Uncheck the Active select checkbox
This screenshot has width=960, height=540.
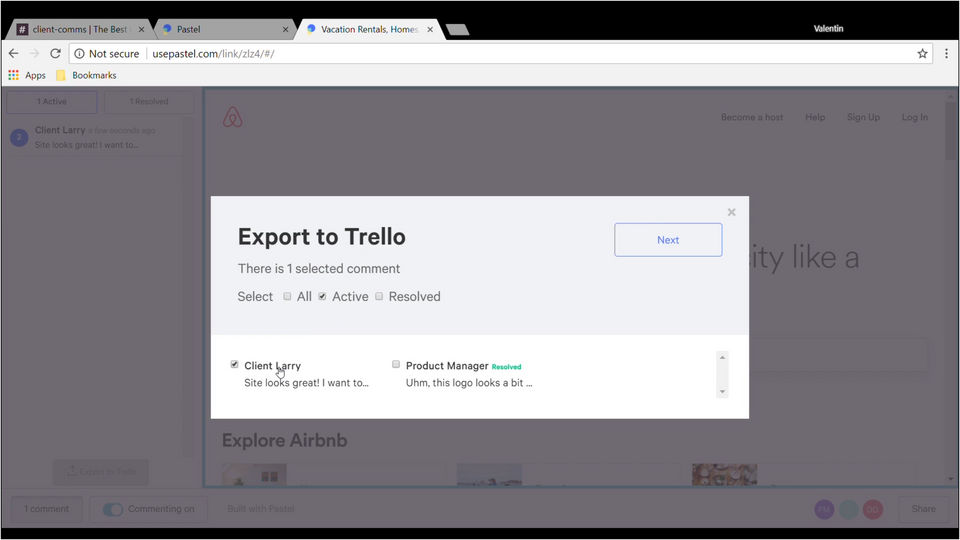322,296
